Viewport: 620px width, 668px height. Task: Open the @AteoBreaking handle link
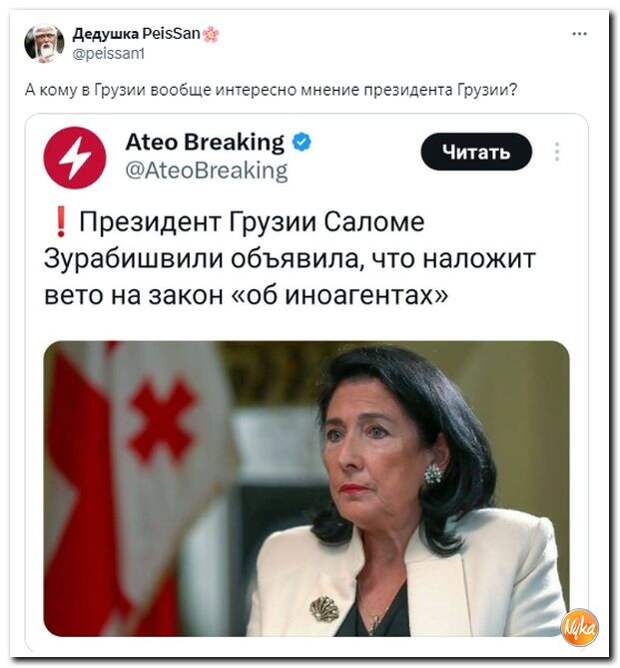click(x=207, y=171)
